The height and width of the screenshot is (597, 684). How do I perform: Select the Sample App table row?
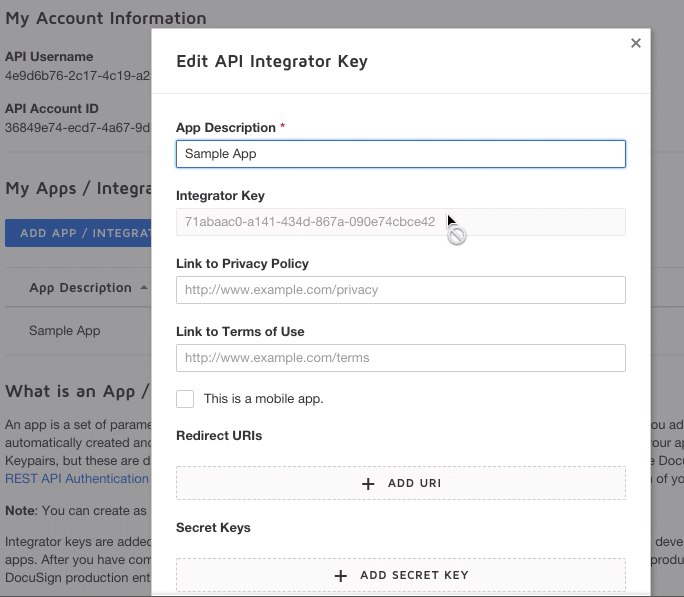point(65,331)
